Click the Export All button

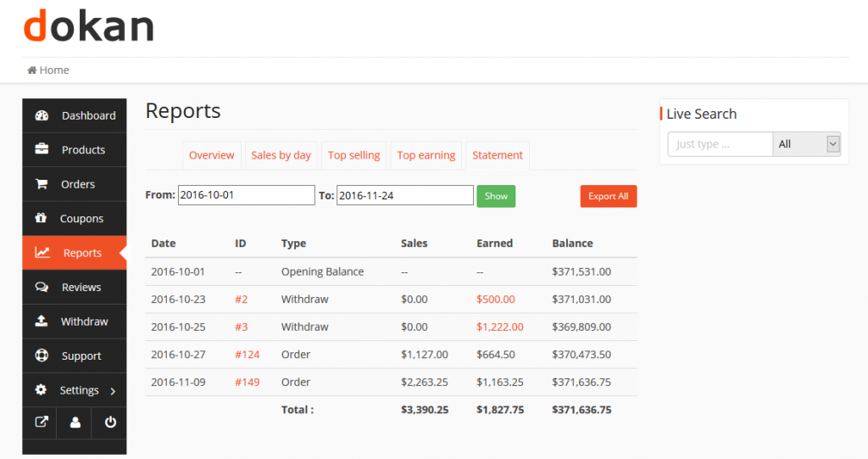coord(609,196)
